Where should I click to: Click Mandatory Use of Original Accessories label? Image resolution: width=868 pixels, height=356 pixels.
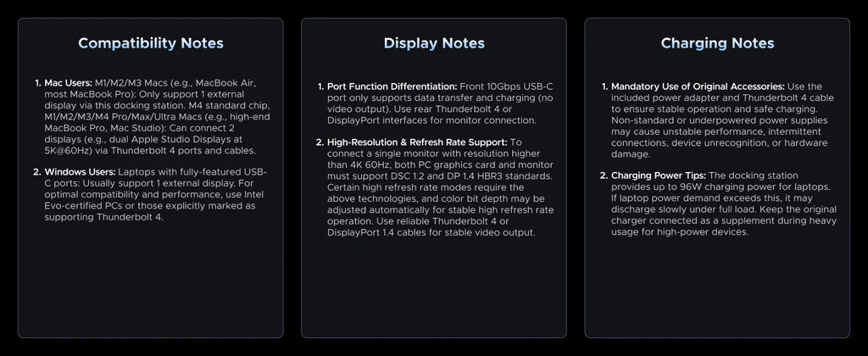pos(698,86)
